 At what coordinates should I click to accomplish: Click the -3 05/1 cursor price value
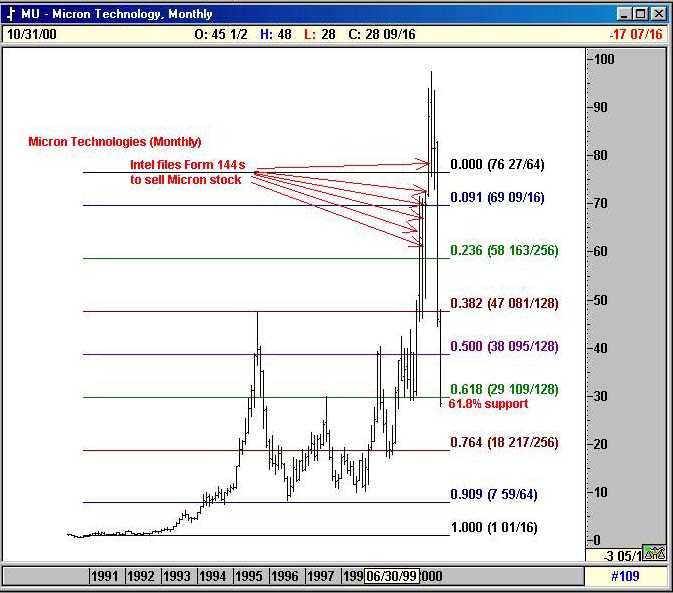tap(623, 556)
